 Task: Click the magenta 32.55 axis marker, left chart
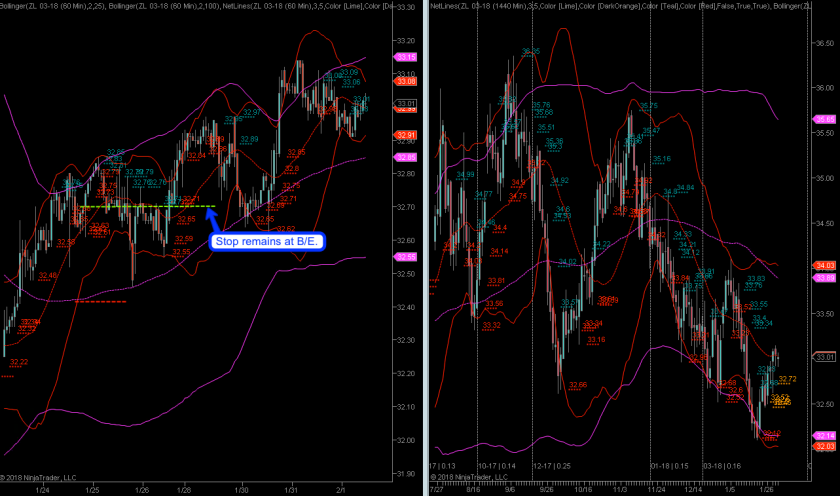(x=406, y=257)
